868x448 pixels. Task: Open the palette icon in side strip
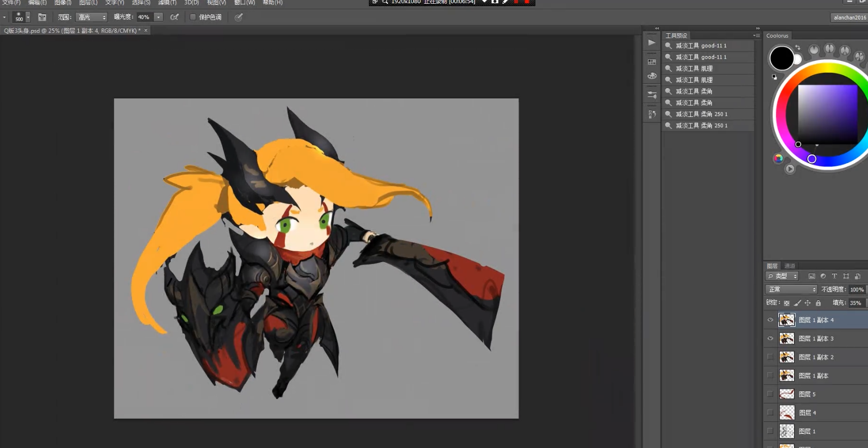pos(652,76)
